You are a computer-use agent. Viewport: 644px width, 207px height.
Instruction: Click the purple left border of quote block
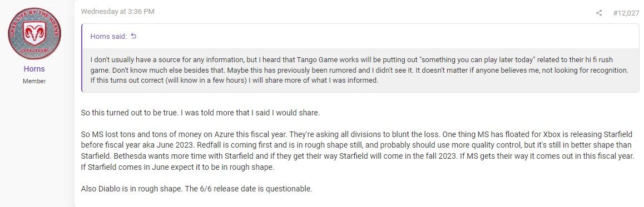(x=82, y=58)
